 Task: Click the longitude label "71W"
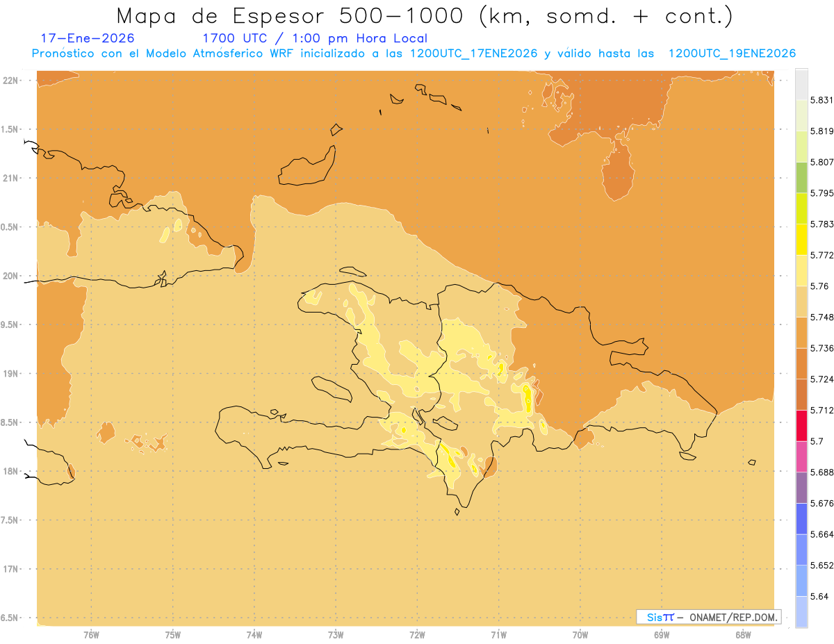click(498, 635)
